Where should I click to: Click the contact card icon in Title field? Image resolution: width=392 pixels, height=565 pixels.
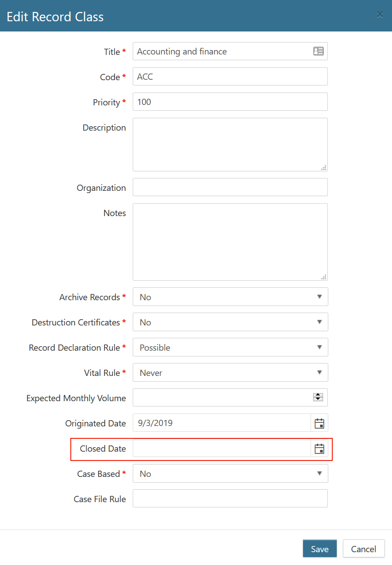(x=318, y=51)
